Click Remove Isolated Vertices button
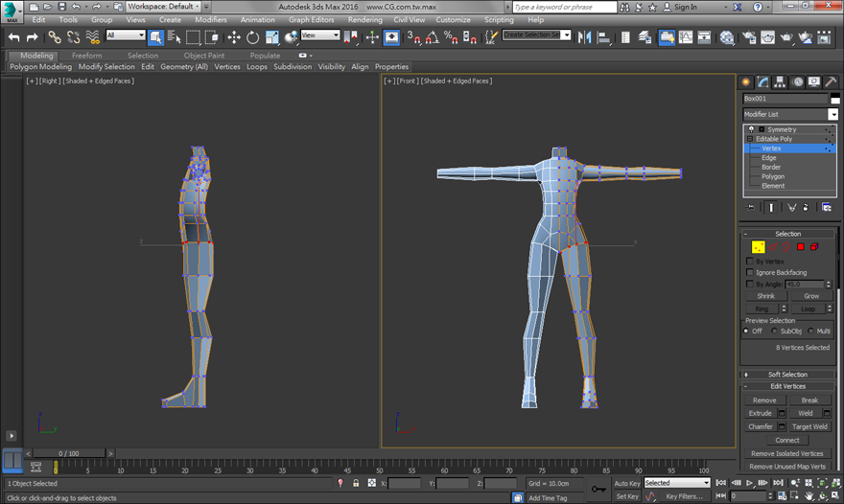This screenshot has width=844, height=504. [x=786, y=453]
